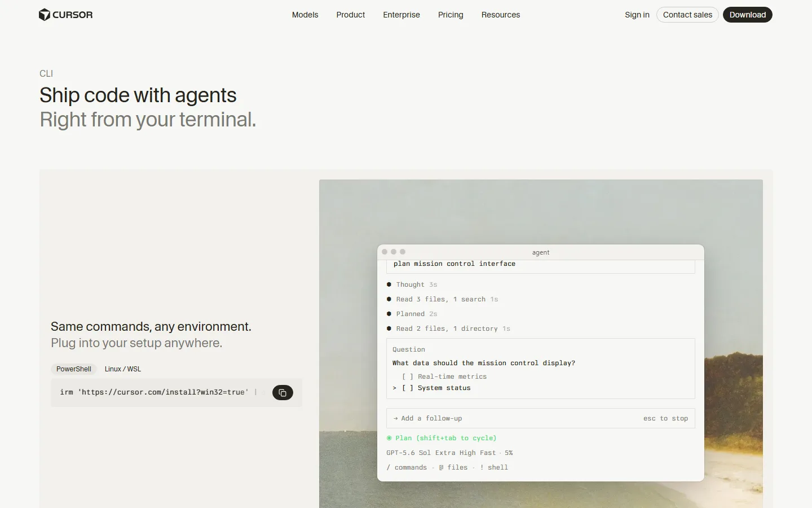Click the black bullet next to Thought
The width and height of the screenshot is (812, 508).
(x=389, y=284)
